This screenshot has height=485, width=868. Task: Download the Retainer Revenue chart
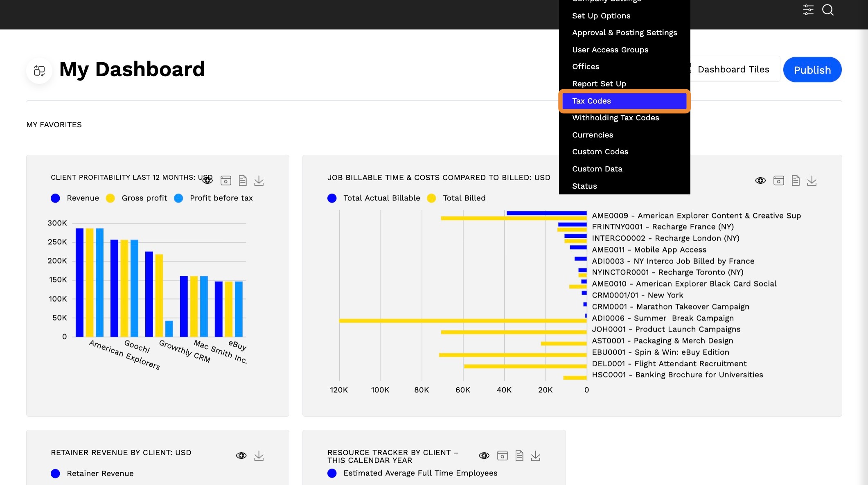coord(259,456)
